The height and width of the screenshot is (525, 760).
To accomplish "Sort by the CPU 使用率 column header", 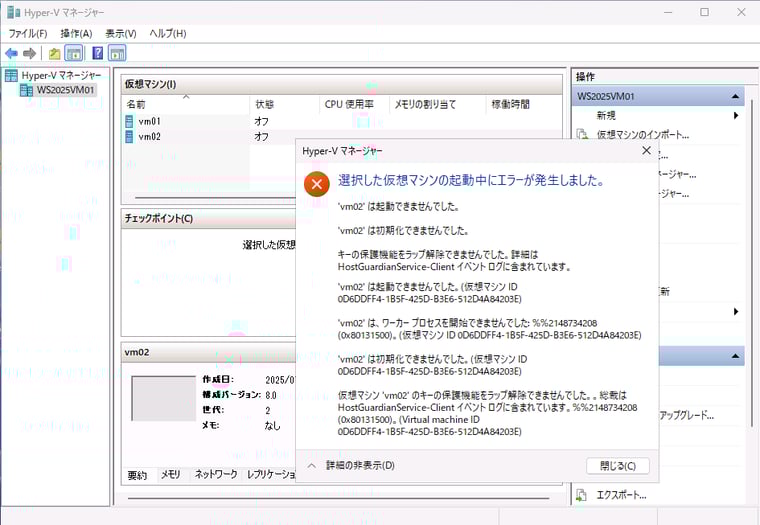I will 353,104.
